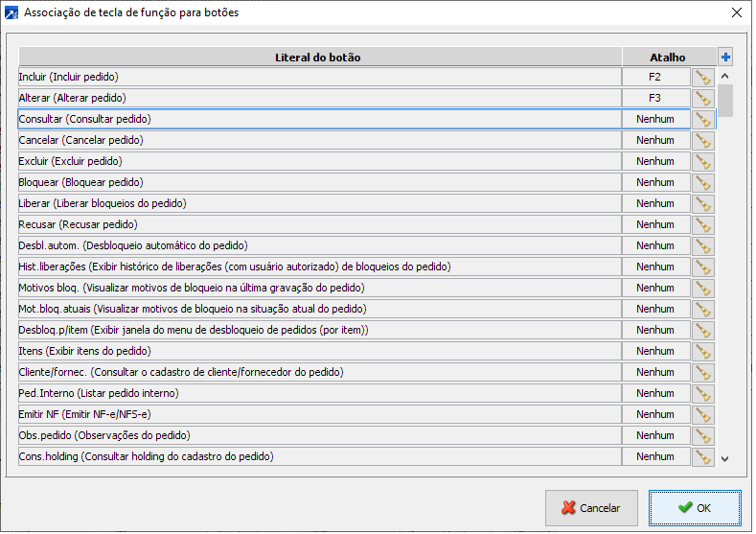Select Nenhum shortcut cell for Emitir NF
Image resolution: width=756 pixels, height=534 pixels.
click(655, 415)
